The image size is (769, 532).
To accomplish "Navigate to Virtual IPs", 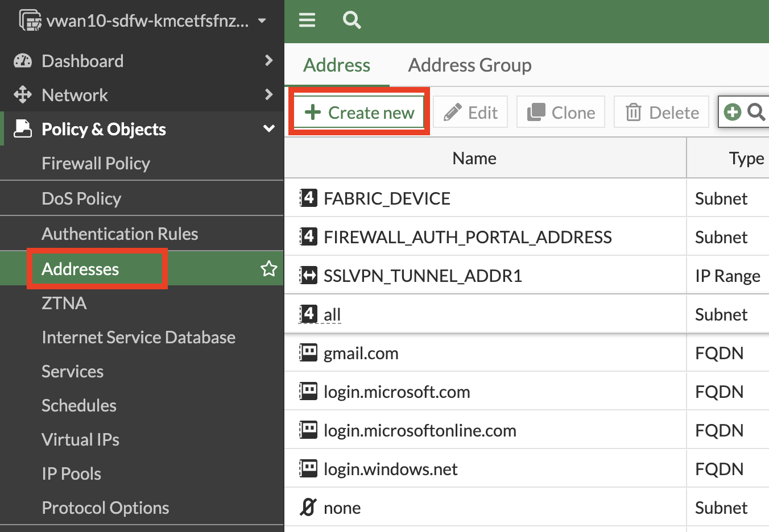I will pos(80,439).
